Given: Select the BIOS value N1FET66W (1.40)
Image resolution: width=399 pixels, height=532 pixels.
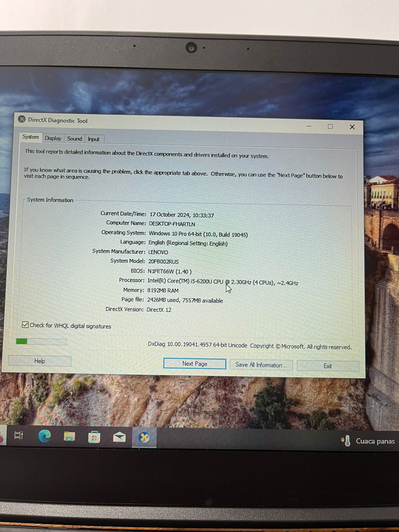Looking at the screenshot, I should (x=170, y=271).
